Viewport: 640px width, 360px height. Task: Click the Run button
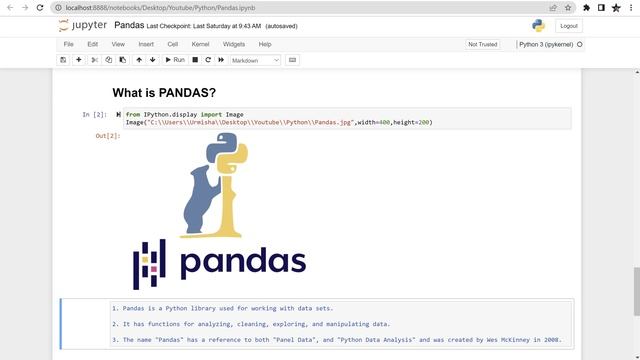click(175, 60)
